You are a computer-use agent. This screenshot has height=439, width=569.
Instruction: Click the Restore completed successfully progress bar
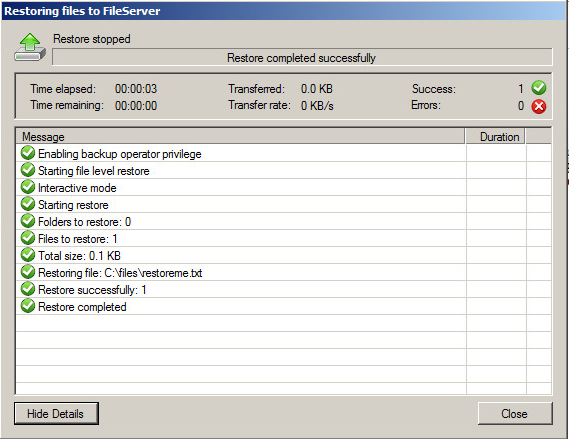302,58
